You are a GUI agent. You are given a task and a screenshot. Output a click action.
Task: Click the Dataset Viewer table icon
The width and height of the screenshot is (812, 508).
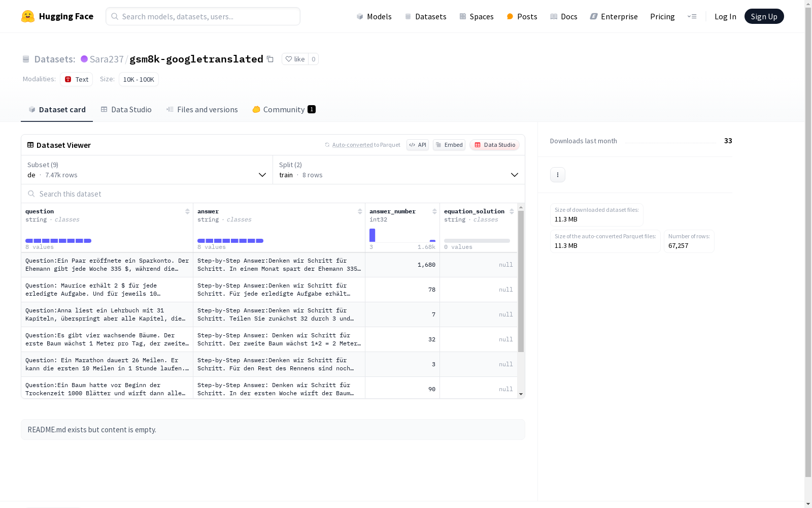30,145
